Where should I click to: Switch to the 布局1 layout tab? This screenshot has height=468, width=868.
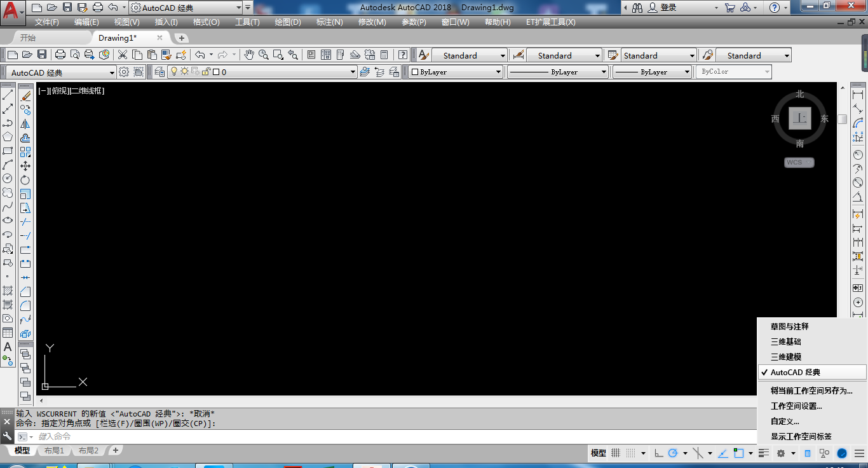click(54, 451)
